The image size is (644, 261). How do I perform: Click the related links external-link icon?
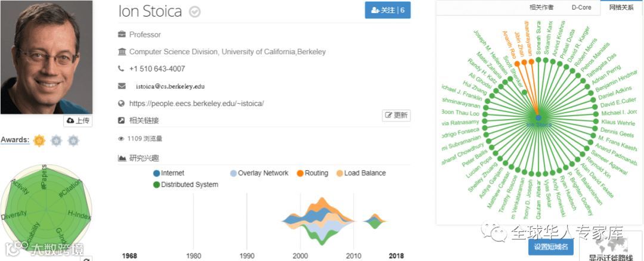point(122,120)
